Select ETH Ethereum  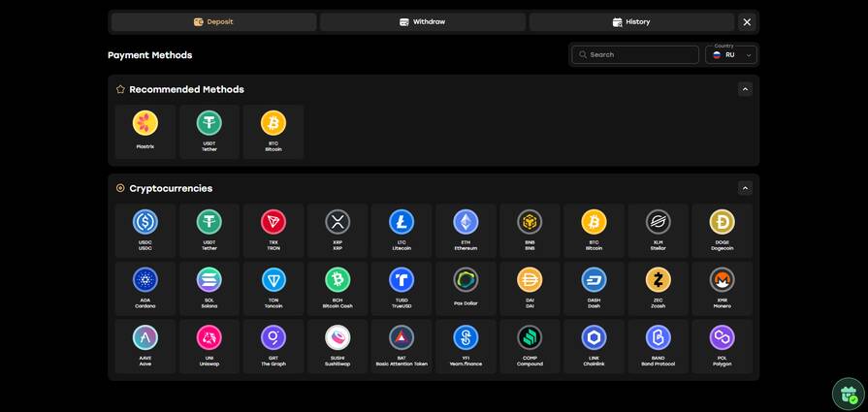pos(466,230)
